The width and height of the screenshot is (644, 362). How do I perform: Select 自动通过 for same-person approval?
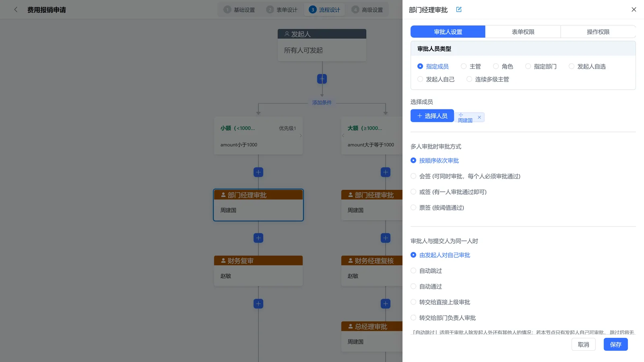tap(426, 286)
